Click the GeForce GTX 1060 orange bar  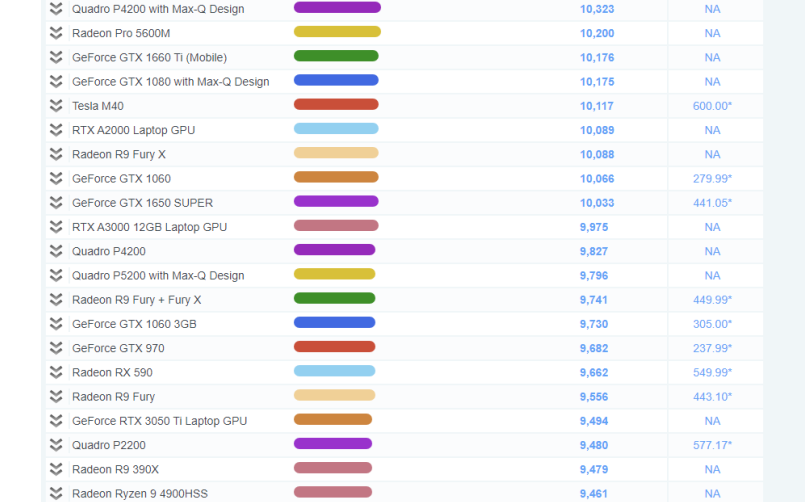[x=336, y=177]
